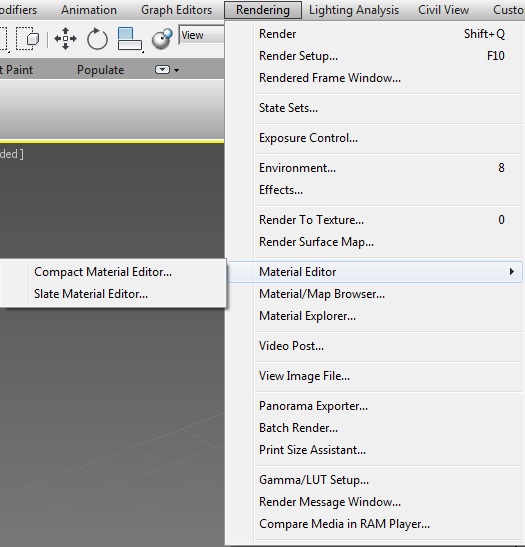Open the Civil View menu
525x547 pixels.
point(443,10)
